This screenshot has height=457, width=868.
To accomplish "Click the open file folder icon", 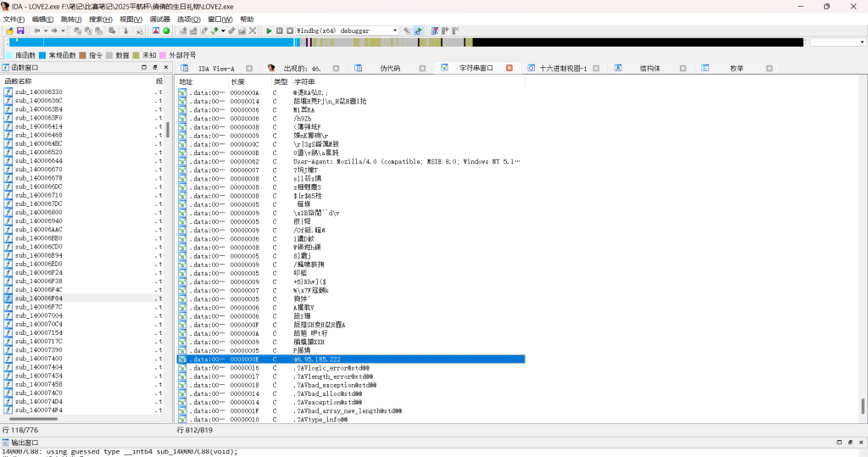I will point(9,31).
